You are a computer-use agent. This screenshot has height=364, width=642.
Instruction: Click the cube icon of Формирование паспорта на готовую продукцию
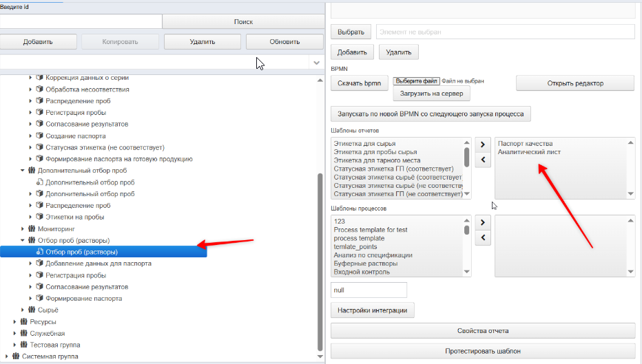39,159
